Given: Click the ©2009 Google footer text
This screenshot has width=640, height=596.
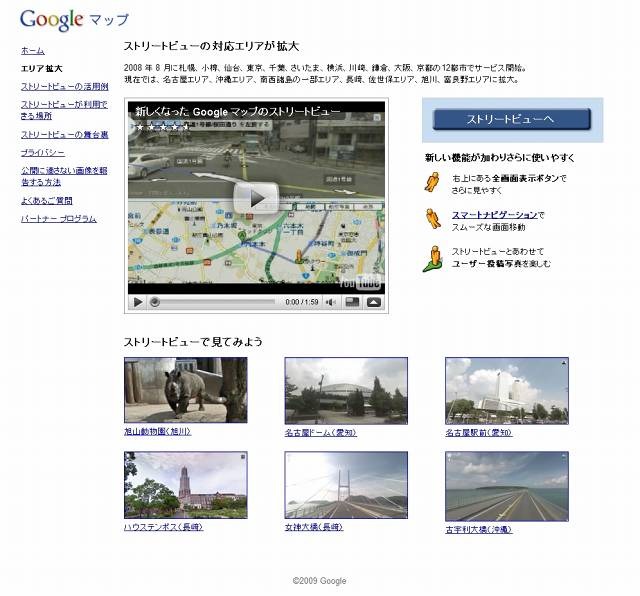Looking at the screenshot, I should pos(320,580).
